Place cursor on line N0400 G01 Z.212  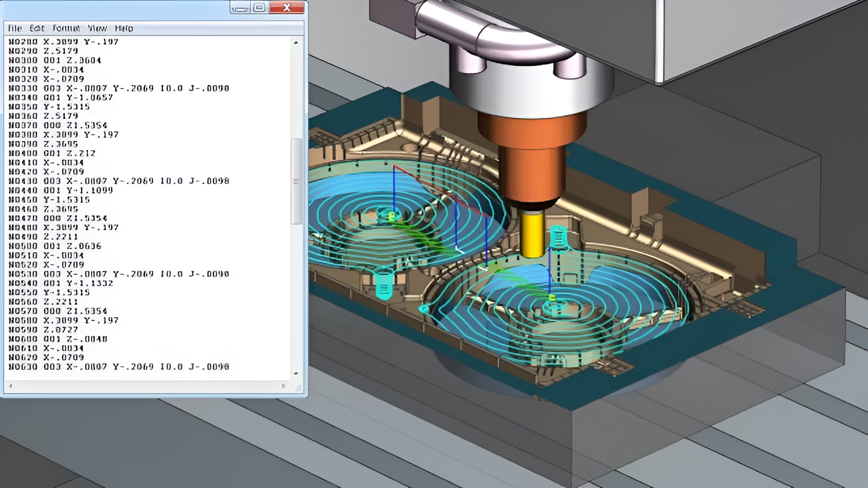[52, 153]
